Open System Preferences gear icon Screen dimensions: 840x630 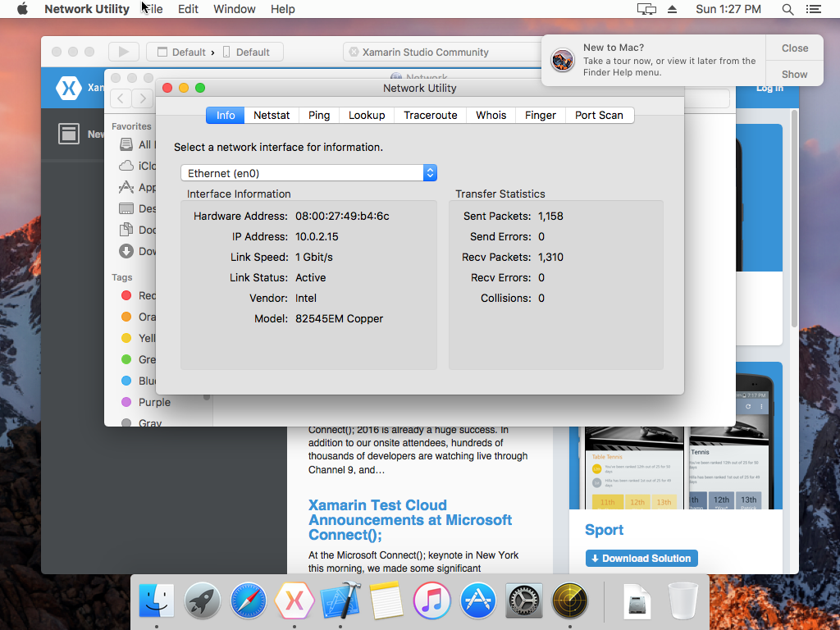[x=524, y=601]
